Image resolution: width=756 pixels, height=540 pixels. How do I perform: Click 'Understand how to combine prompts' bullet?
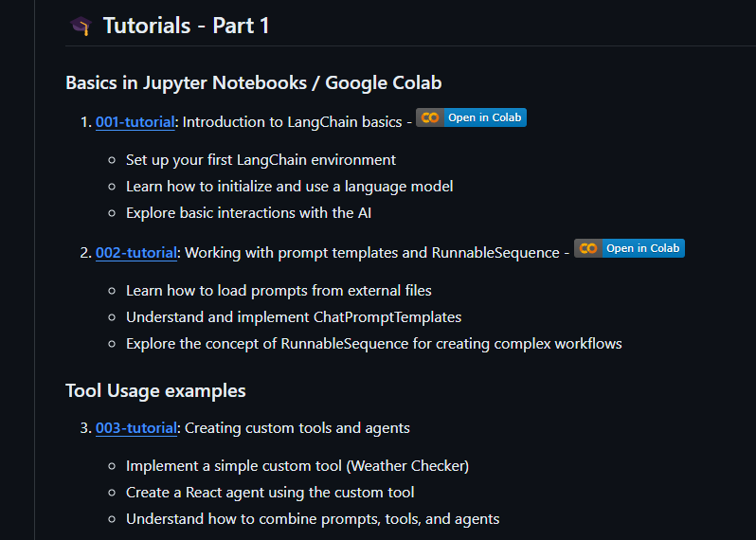coord(313,519)
